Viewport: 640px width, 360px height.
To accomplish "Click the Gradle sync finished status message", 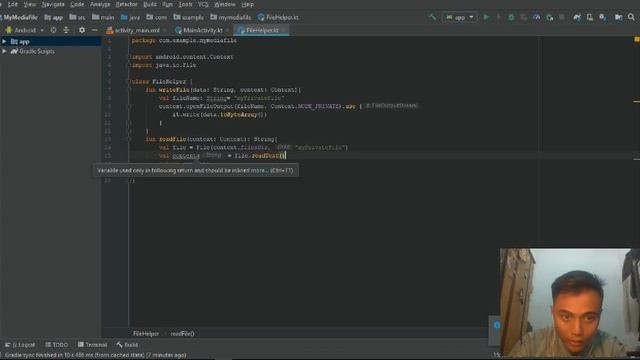I will (x=96, y=355).
